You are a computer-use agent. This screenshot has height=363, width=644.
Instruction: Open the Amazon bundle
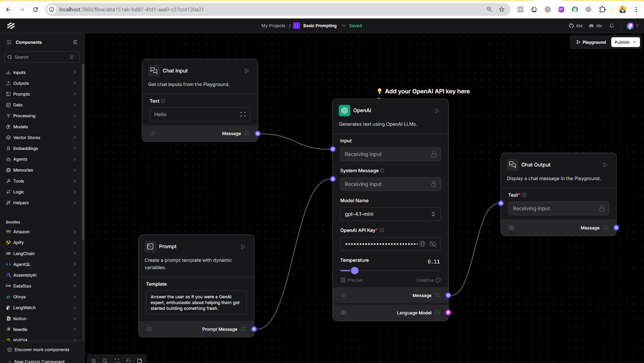pyautogui.click(x=42, y=232)
